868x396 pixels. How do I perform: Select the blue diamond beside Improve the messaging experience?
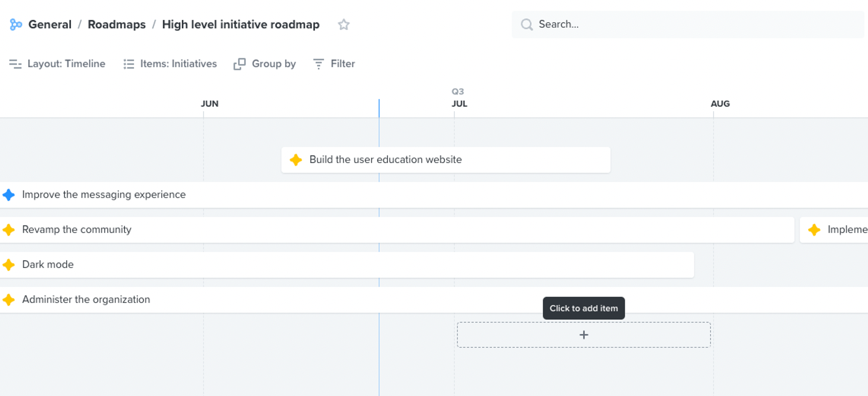coord(9,195)
